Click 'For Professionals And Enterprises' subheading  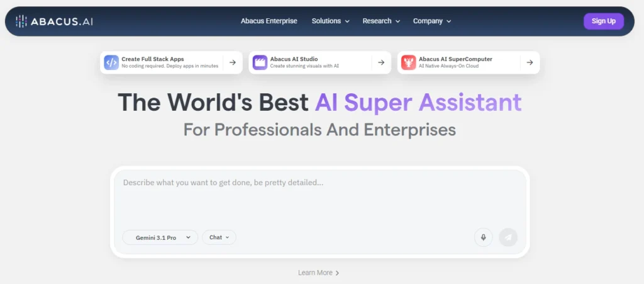(319, 130)
